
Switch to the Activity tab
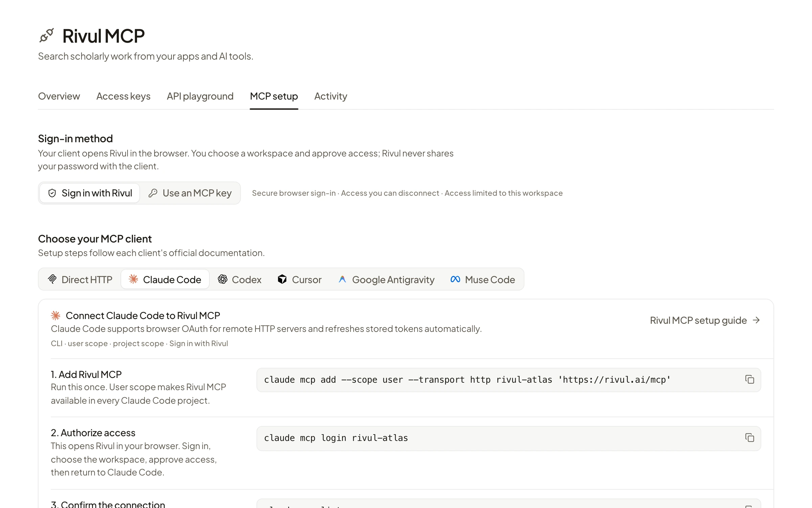331,96
